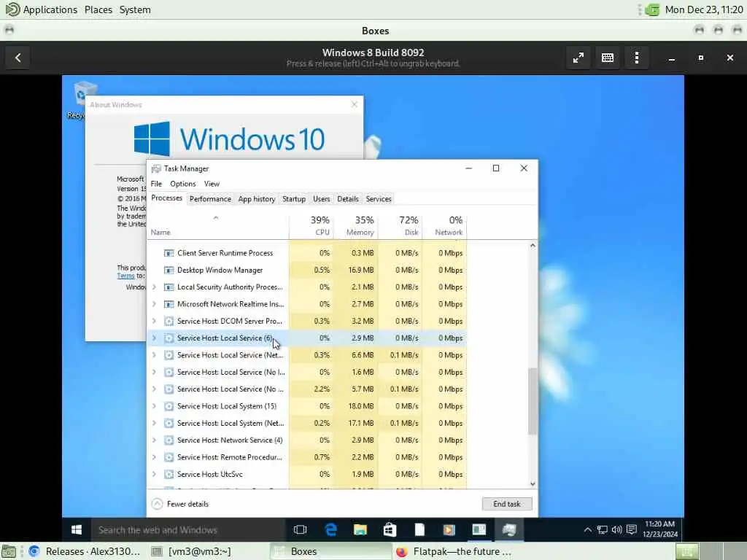747x560 pixels.
Task: Open the View menu in Task Manager
Action: click(x=212, y=184)
